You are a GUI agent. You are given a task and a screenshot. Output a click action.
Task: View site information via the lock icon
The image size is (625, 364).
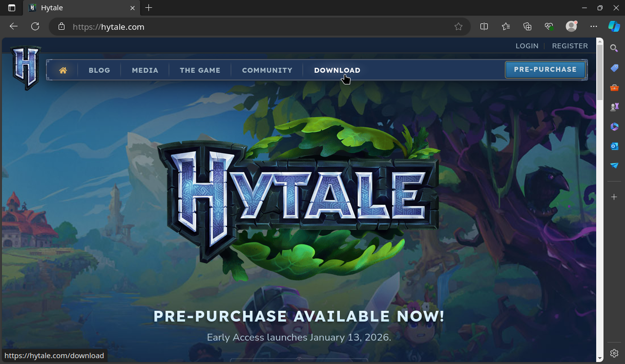(x=61, y=27)
